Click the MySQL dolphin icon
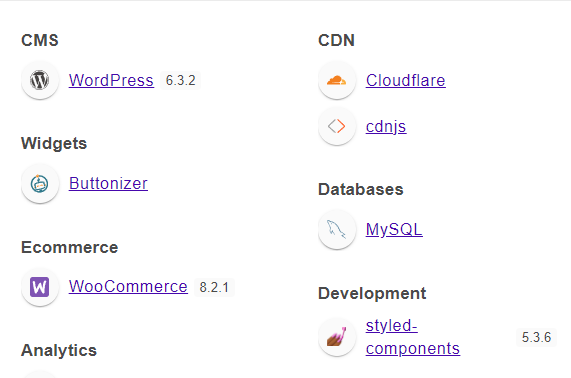The image size is (571, 378). [337, 229]
